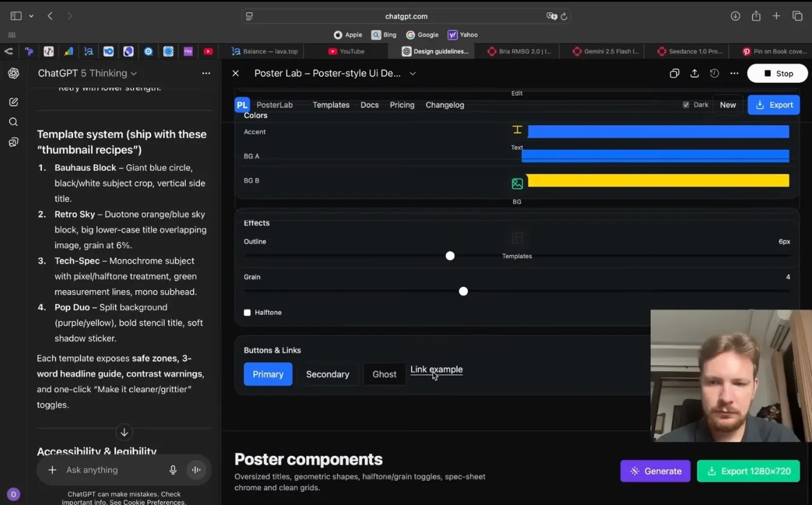Switch to the Bria RMBG 2.0 tab

519,52
